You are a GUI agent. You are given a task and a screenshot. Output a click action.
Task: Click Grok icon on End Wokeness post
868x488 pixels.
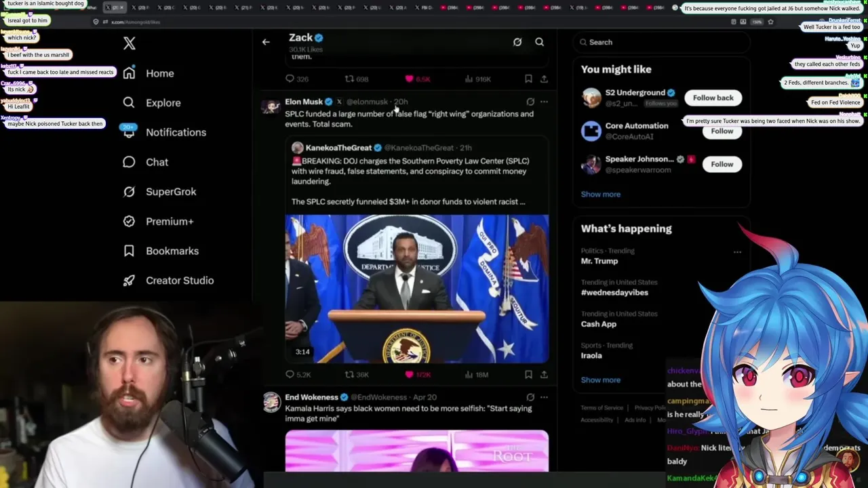530,397
